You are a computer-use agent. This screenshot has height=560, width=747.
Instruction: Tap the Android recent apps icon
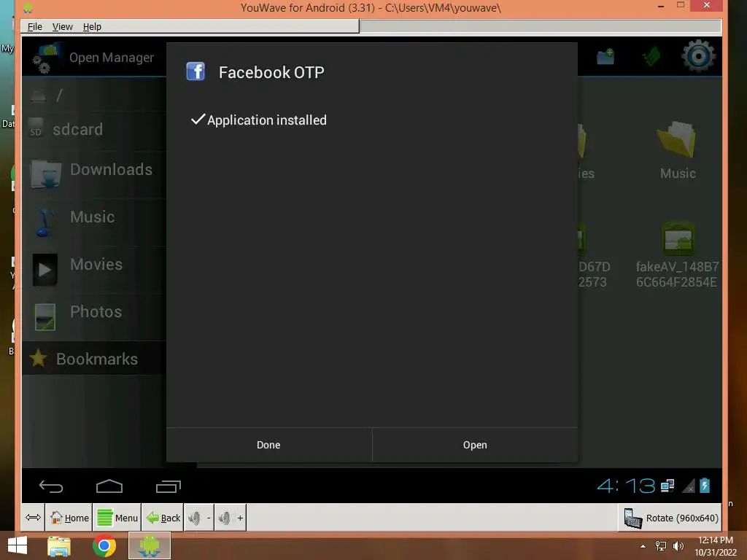click(169, 486)
